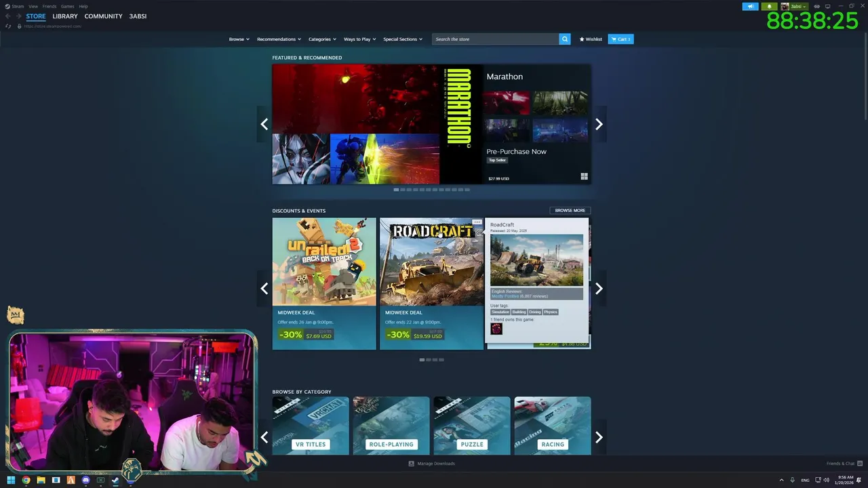Launch Google Chrome from the taskbar
Viewport: 868px width, 488px height.
tap(26, 481)
